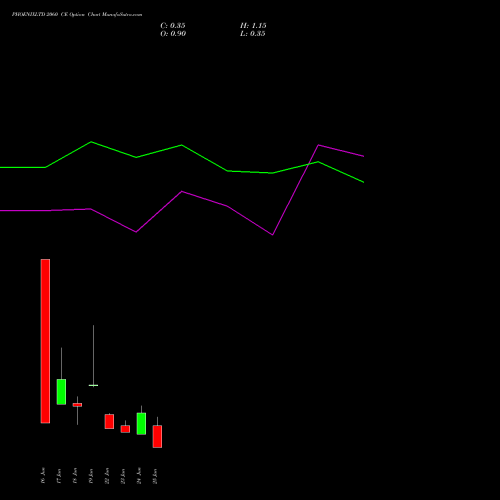Click the 'L: 0.35' low value
This screenshot has width=500, height=500.
[253, 34]
